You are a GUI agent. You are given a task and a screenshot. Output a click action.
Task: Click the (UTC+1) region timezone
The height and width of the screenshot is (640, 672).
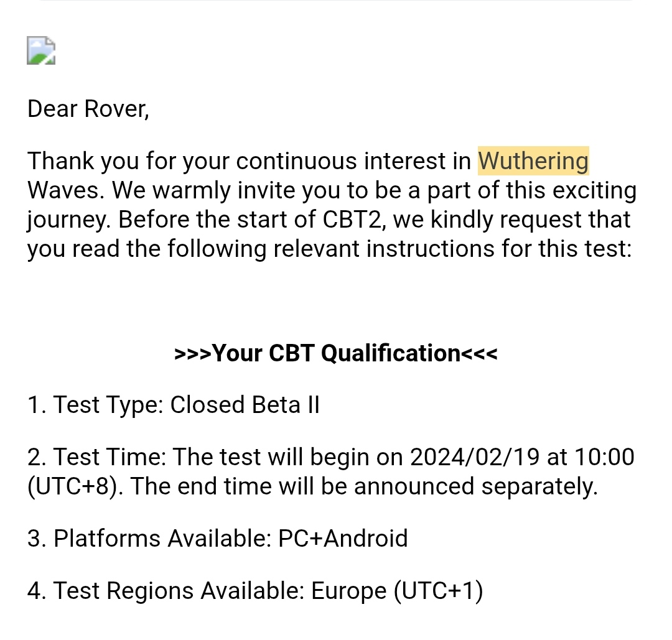[x=438, y=590]
